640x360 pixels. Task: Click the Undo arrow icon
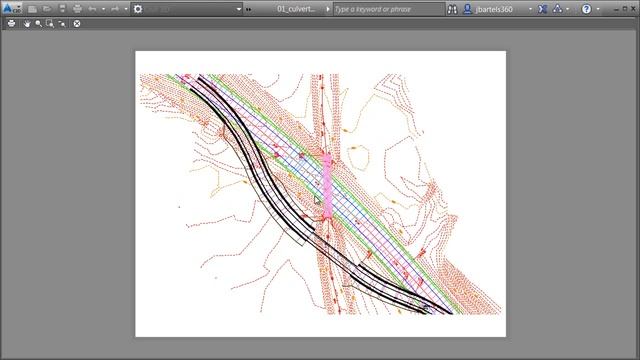click(x=92, y=9)
